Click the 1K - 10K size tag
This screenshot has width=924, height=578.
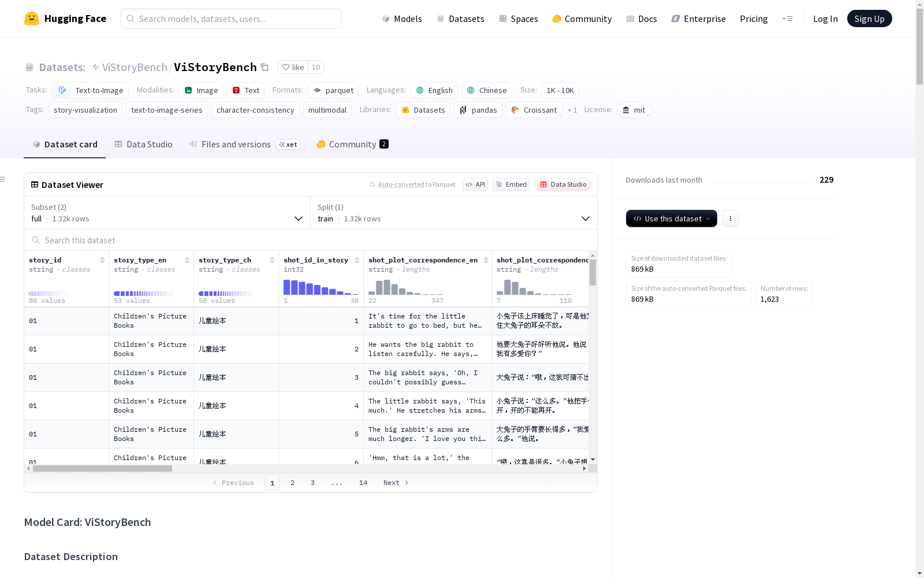(560, 90)
